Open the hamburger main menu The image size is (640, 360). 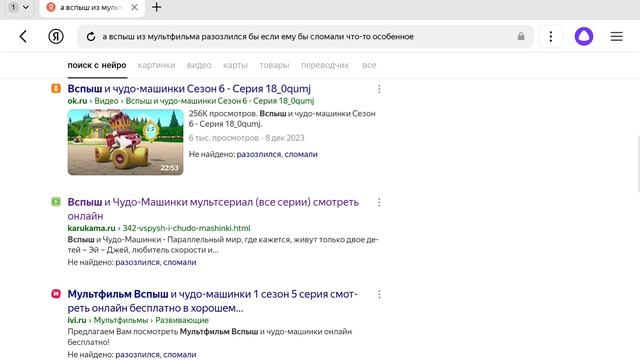pyautogui.click(x=616, y=37)
